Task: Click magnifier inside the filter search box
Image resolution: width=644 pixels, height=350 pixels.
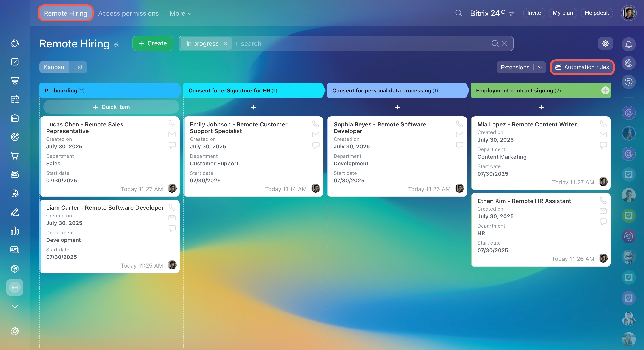Action: (495, 43)
